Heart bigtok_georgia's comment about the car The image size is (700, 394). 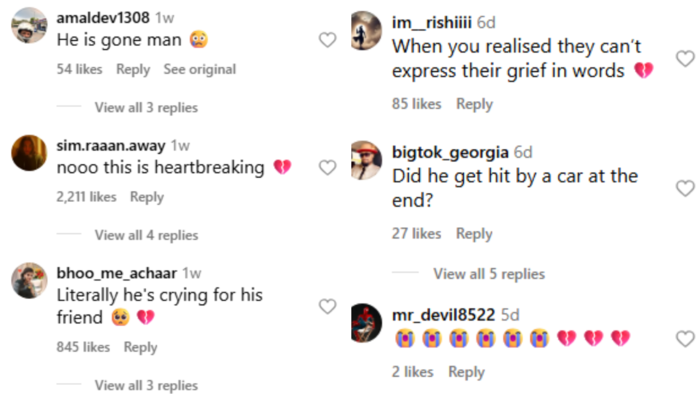[x=685, y=188]
